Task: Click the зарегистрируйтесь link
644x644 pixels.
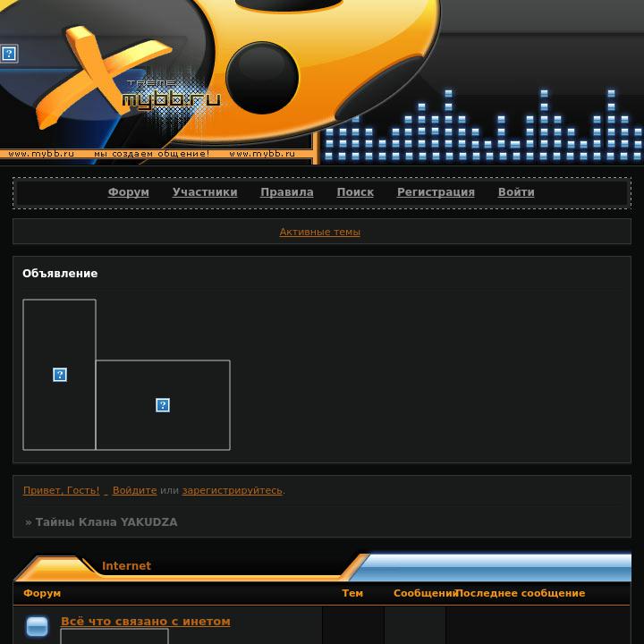Action: coord(232,490)
